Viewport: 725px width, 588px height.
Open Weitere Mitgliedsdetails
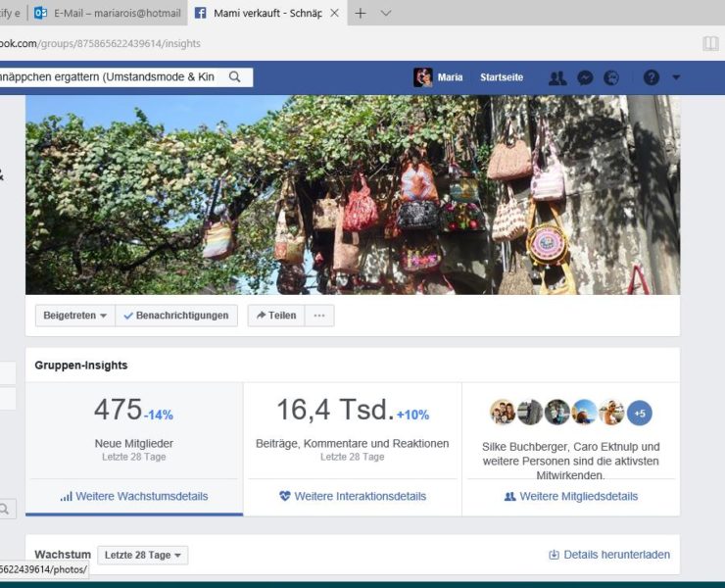[578, 497]
